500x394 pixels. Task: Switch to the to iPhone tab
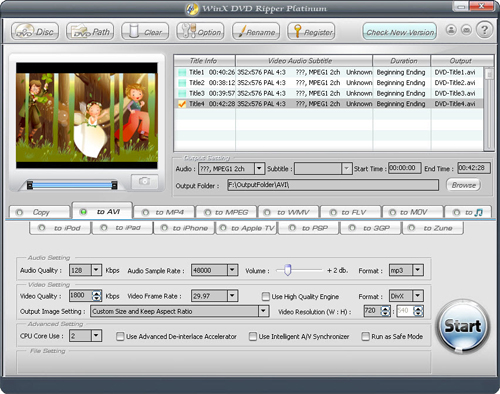click(x=184, y=228)
